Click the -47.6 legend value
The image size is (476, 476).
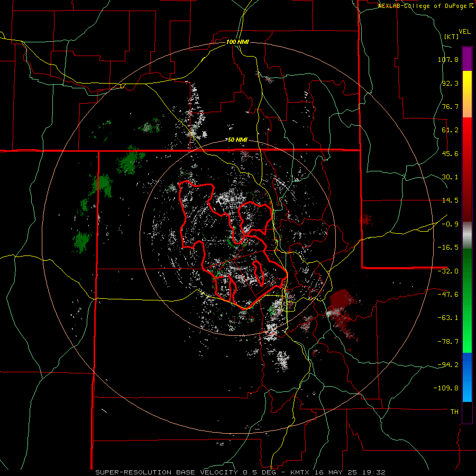(x=448, y=295)
